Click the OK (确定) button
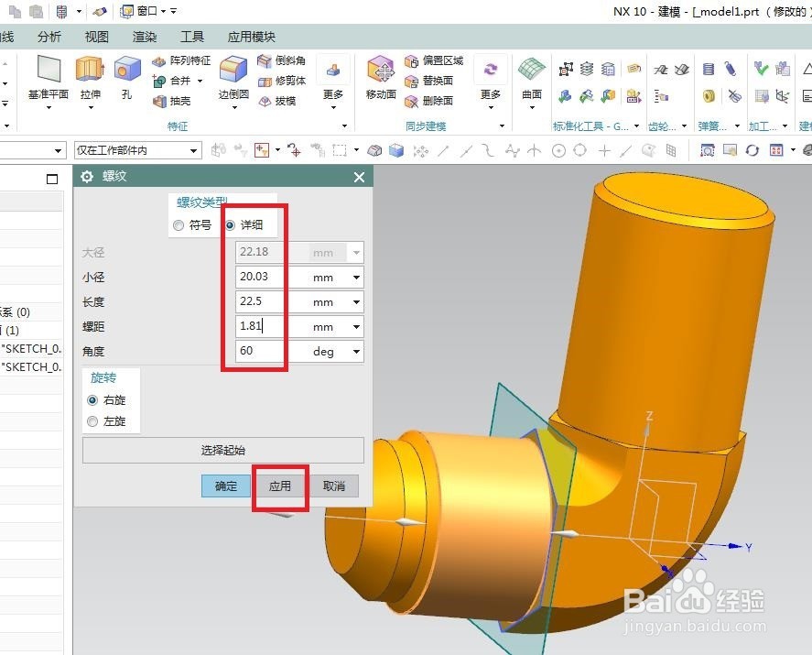This screenshot has height=655, width=812. tap(226, 486)
